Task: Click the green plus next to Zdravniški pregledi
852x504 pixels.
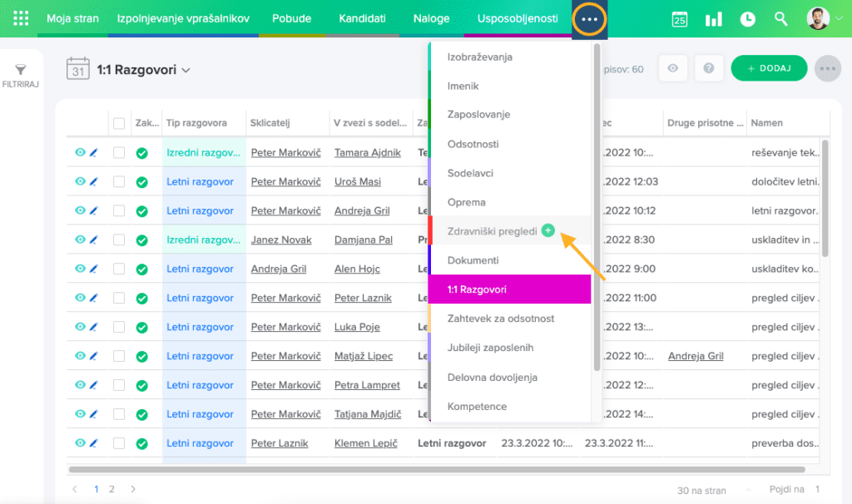Action: 547,230
